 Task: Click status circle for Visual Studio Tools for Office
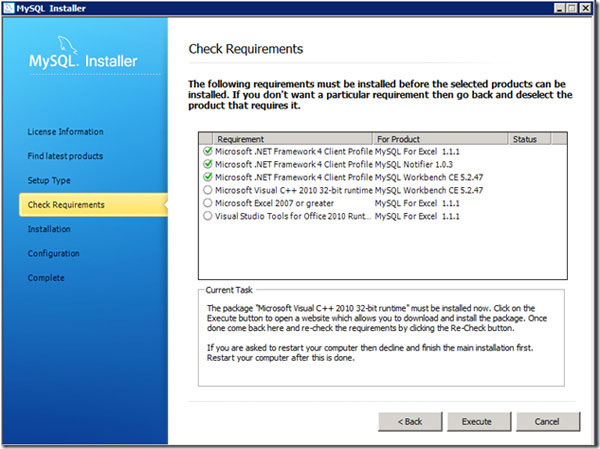(207, 216)
